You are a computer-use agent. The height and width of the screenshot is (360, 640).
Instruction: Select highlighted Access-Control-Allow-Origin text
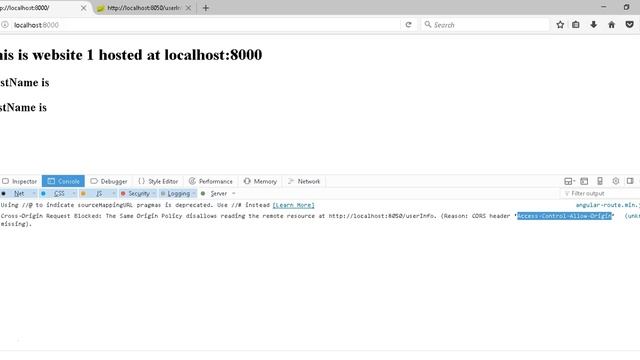pyautogui.click(x=564, y=216)
